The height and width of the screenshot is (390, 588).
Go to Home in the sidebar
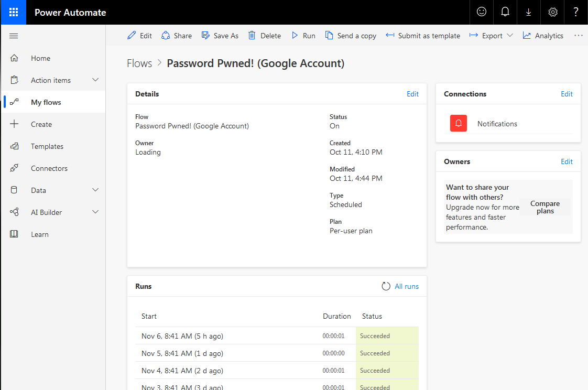point(55,58)
